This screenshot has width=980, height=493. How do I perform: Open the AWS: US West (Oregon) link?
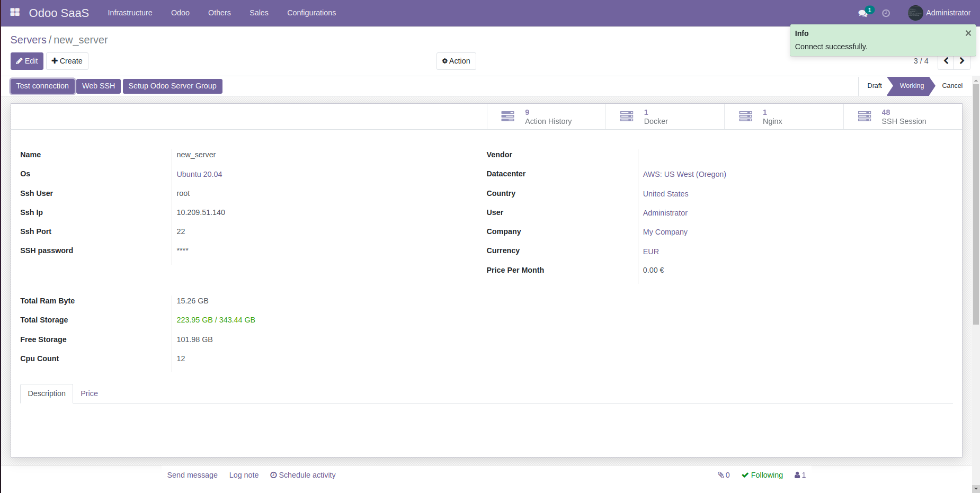click(684, 174)
